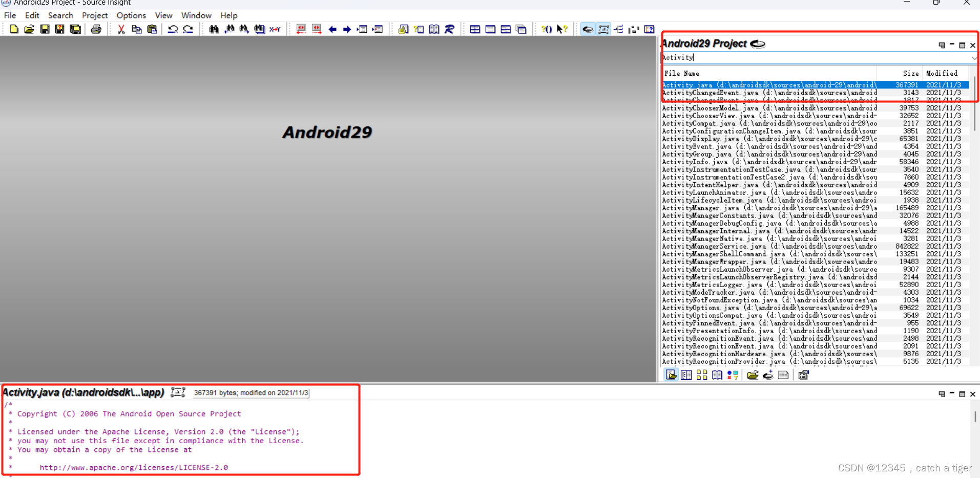The image size is (980, 478).
Task: Select ActivityInfo.java in the file list
Action: point(815,162)
